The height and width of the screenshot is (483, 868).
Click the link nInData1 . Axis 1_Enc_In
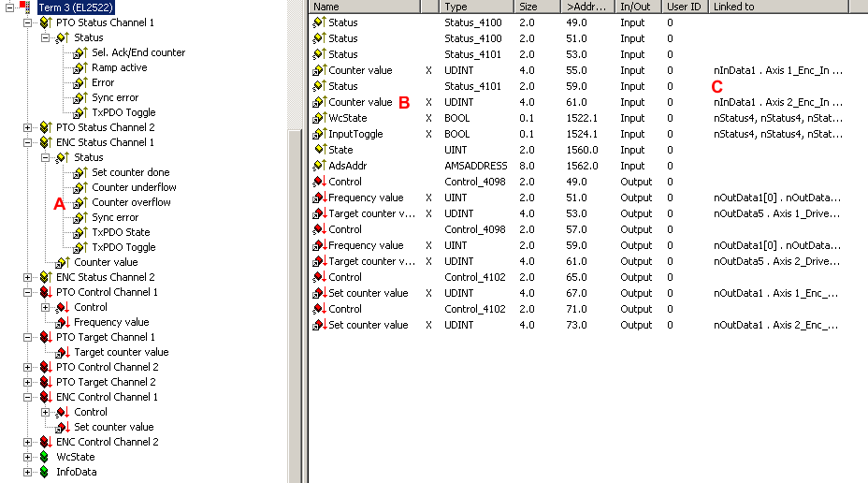(778, 70)
